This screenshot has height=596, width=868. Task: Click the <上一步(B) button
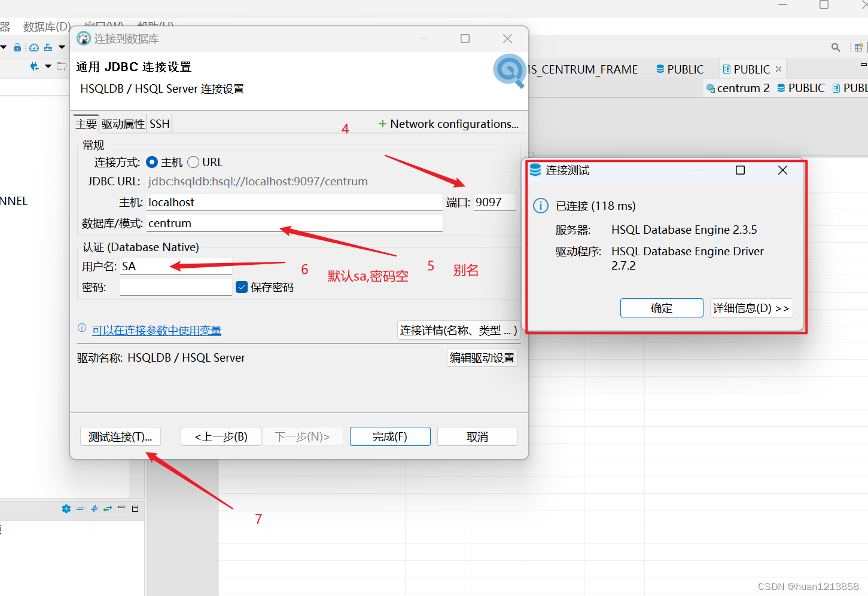pos(221,436)
